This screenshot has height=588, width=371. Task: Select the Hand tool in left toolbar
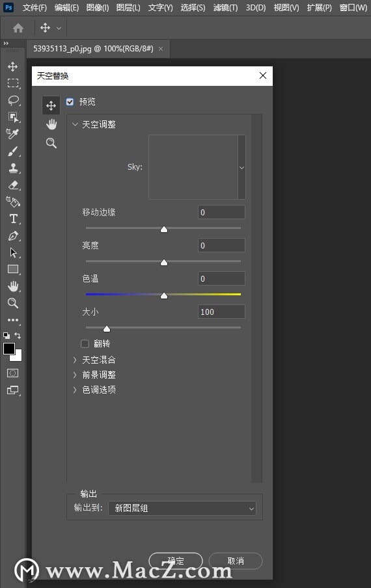click(x=13, y=286)
